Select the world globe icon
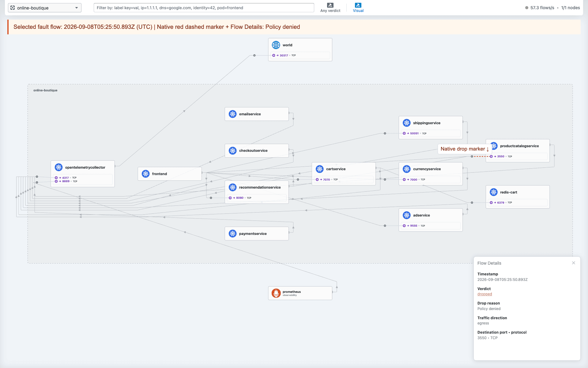 (276, 45)
